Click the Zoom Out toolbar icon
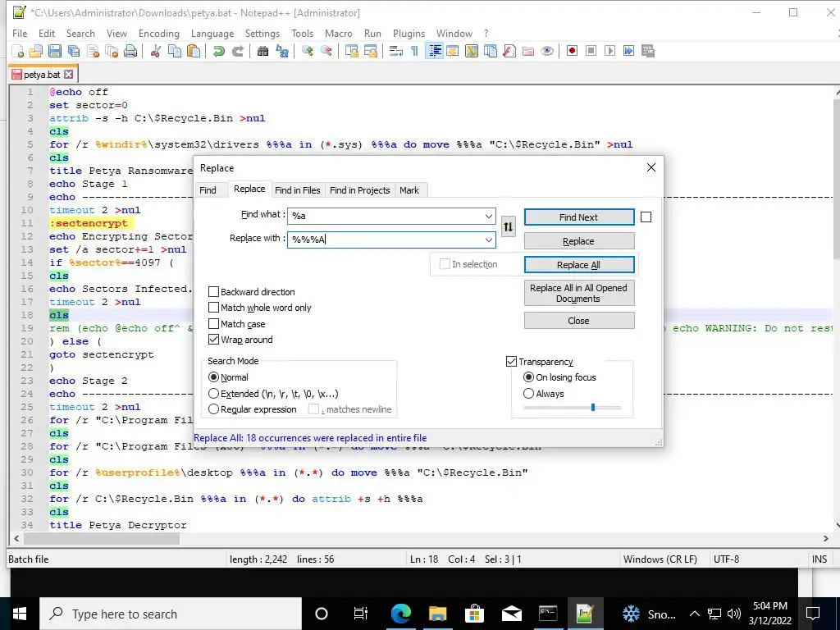Image resolution: width=840 pixels, height=630 pixels. click(326, 52)
